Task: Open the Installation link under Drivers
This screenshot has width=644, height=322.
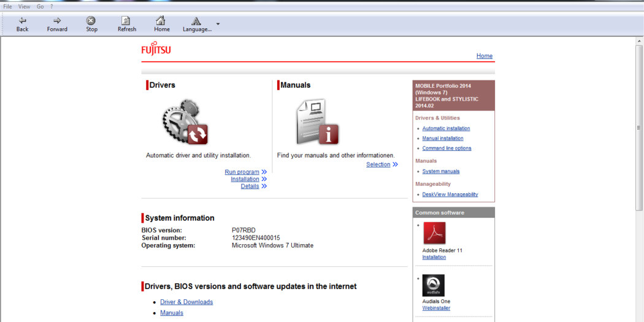Action: coord(245,179)
